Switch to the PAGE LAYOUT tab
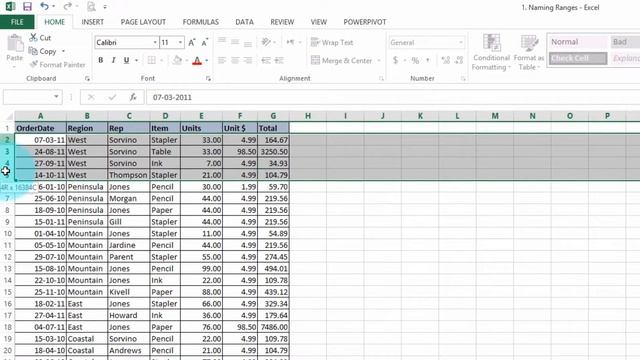 tap(143, 22)
